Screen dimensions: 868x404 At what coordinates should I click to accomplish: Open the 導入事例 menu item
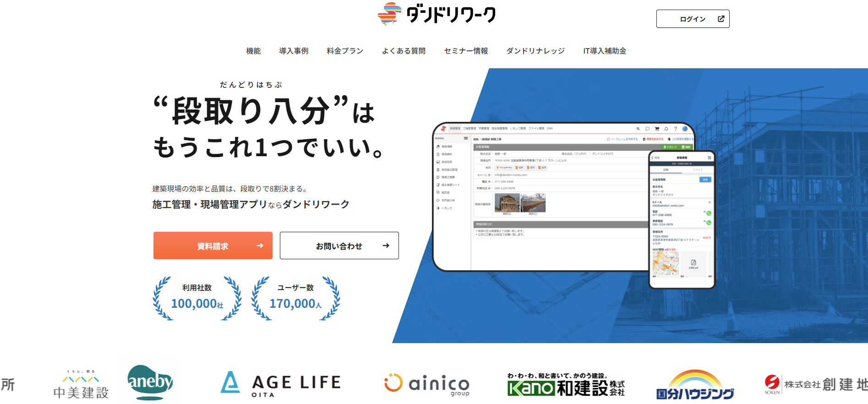[x=294, y=51]
